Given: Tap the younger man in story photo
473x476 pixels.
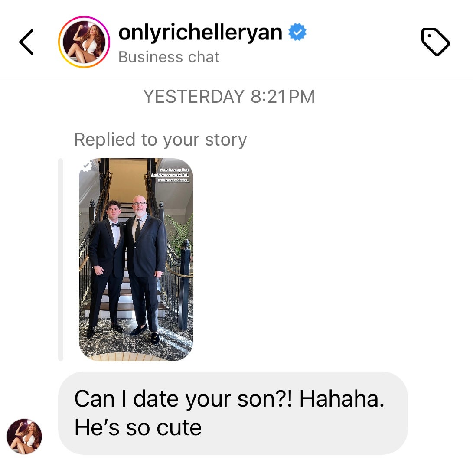Looking at the screenshot, I should pyautogui.click(x=107, y=267).
